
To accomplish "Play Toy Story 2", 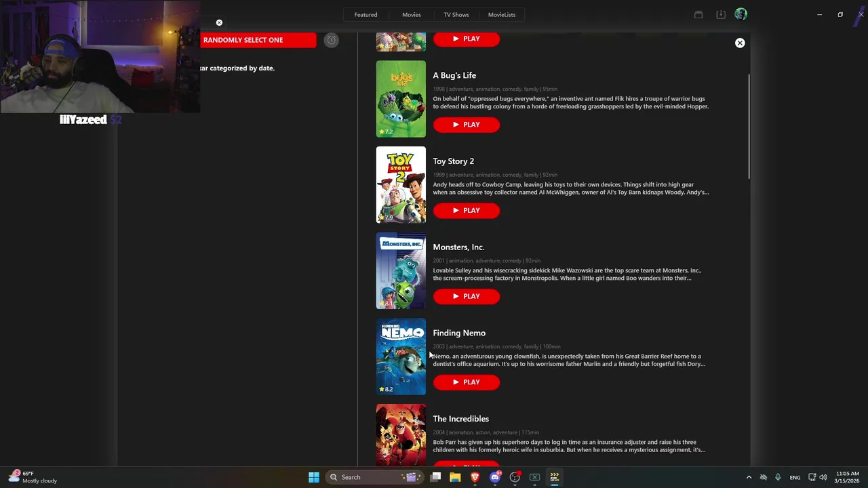I will pyautogui.click(x=467, y=211).
